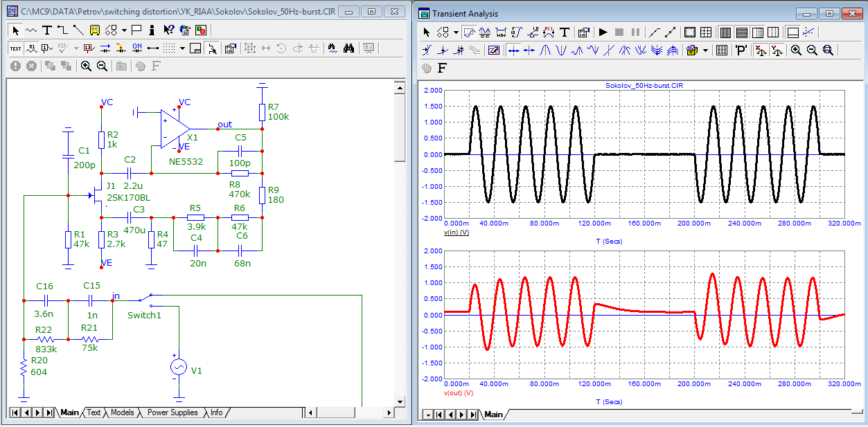The height and width of the screenshot is (427, 868).
Task: Click the Info mode icon
Action: [x=152, y=30]
